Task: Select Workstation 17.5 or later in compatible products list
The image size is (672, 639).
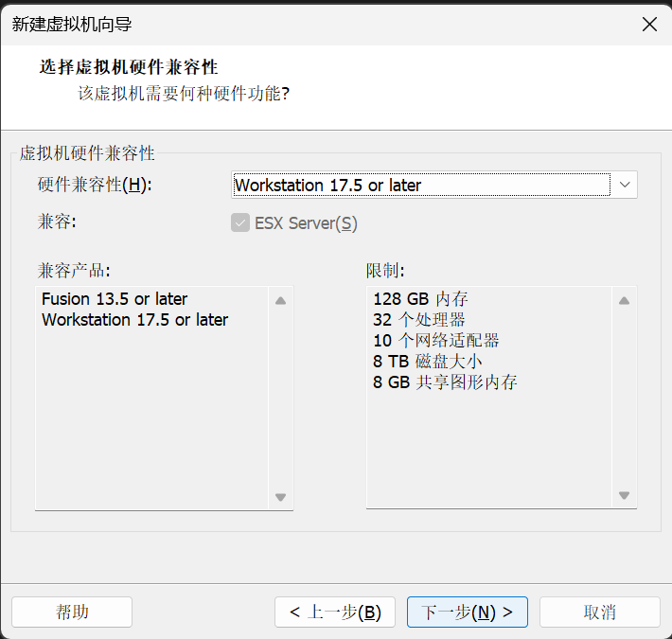Action: (134, 320)
